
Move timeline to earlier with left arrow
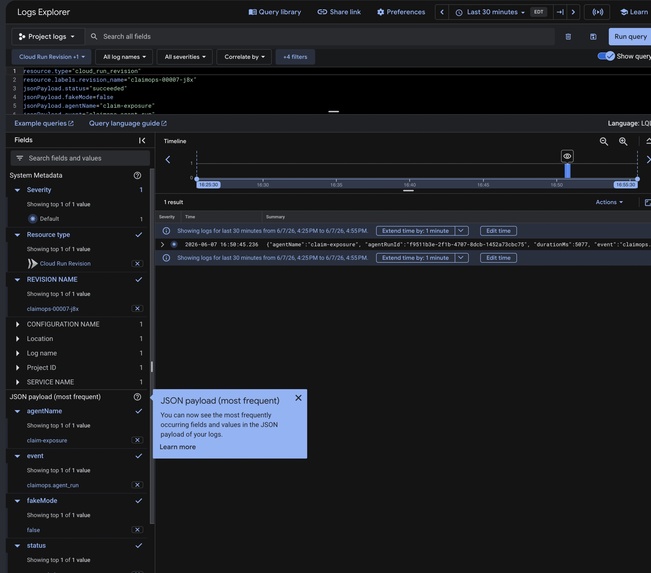(168, 159)
